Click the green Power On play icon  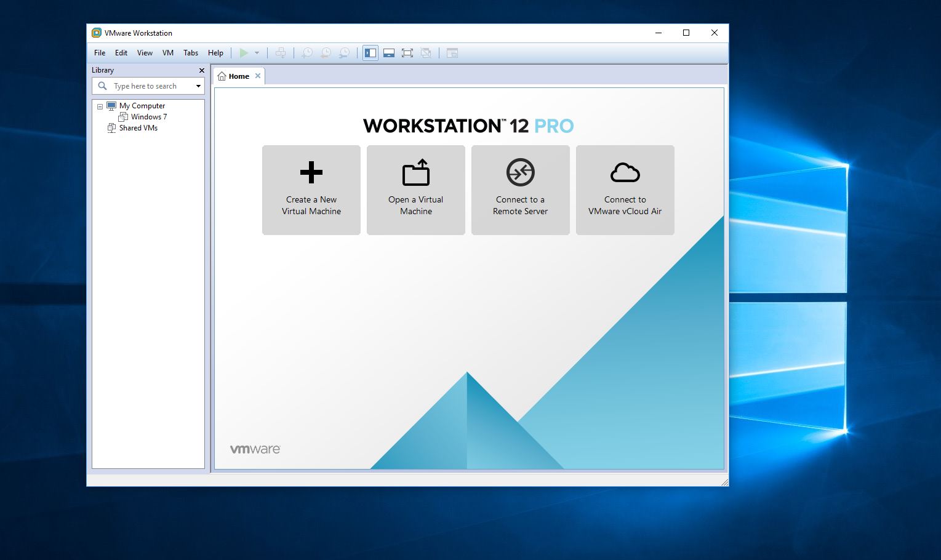coord(244,53)
